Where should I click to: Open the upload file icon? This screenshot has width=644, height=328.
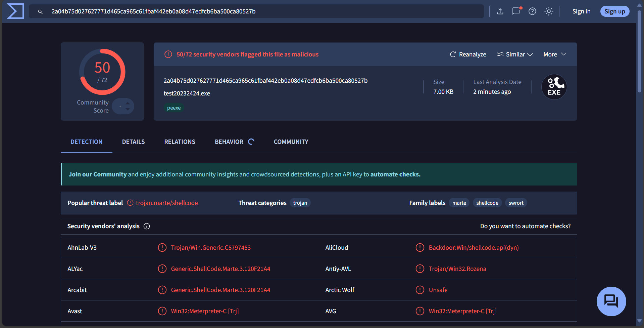point(500,11)
